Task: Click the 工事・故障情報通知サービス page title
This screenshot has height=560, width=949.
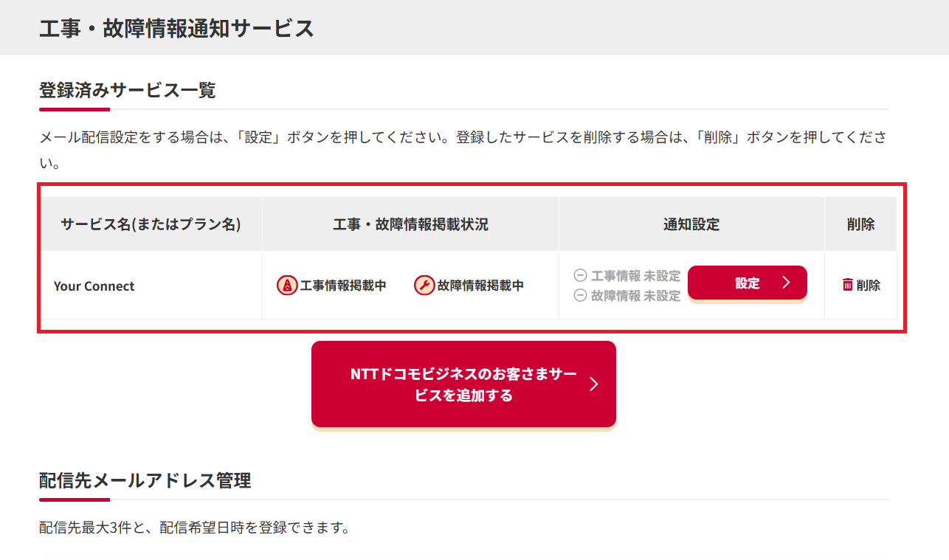Action: tap(176, 28)
